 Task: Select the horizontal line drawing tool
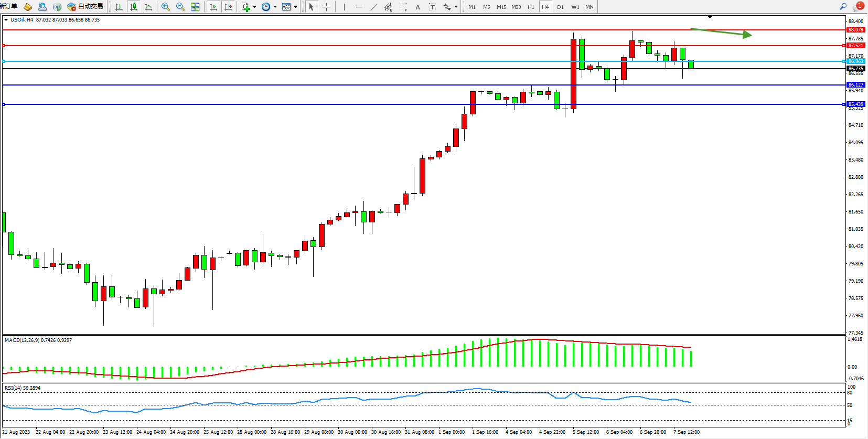pos(359,7)
